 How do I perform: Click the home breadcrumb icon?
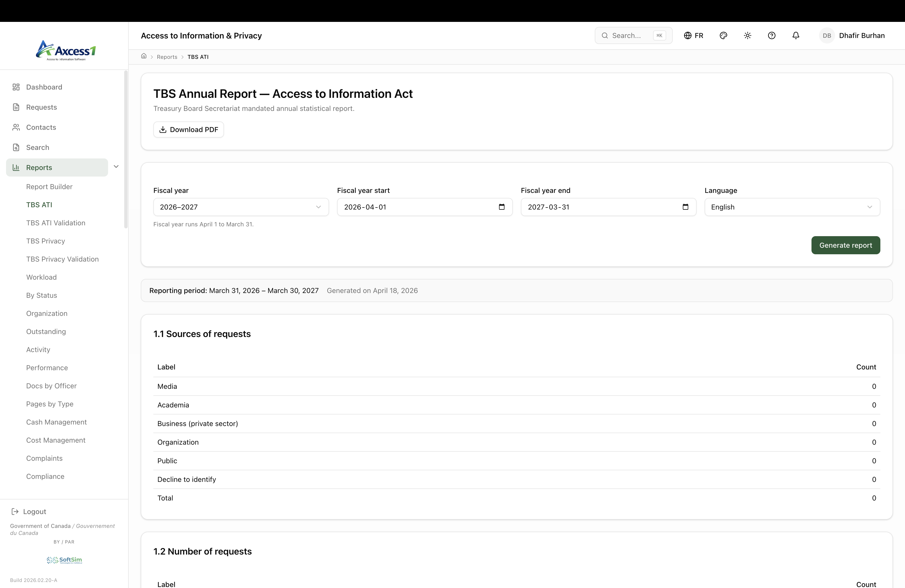tap(144, 56)
